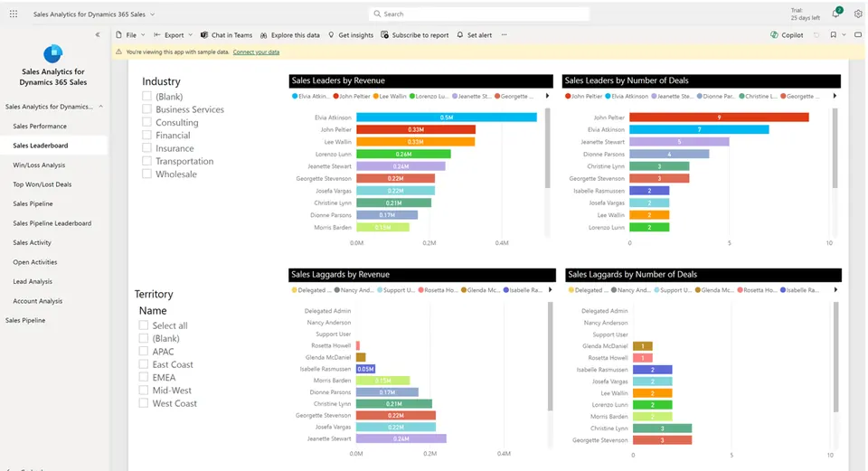Image resolution: width=868 pixels, height=471 pixels.
Task: Open the Export dropdown chevron
Action: pos(191,35)
